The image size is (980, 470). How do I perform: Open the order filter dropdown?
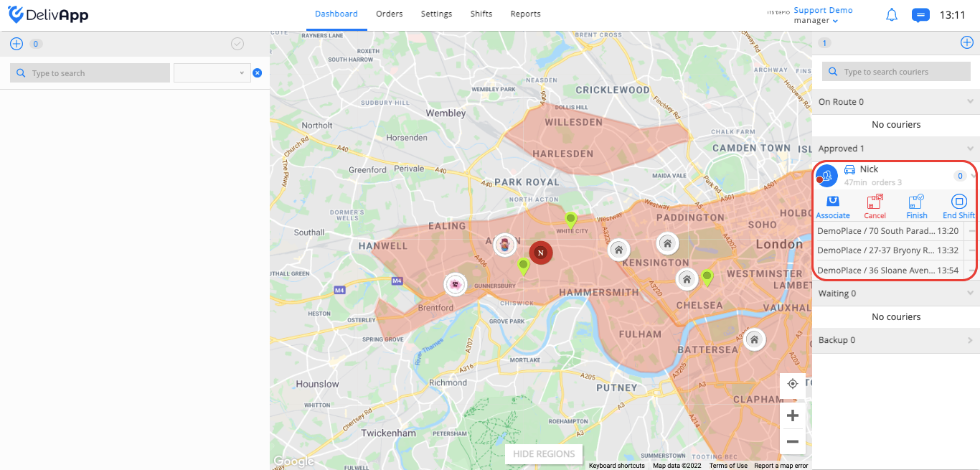[x=212, y=72]
